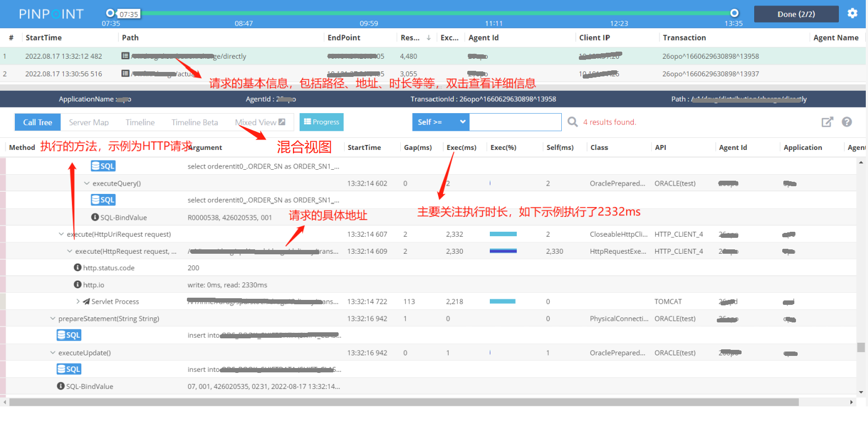Switch to the Server Map tab
This screenshot has height=435, width=868.
89,122
